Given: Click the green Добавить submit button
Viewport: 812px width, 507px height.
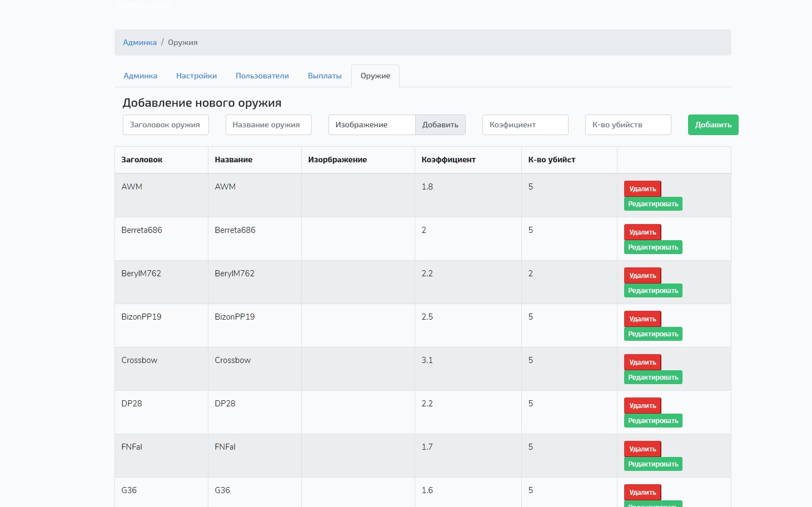Looking at the screenshot, I should point(713,125).
